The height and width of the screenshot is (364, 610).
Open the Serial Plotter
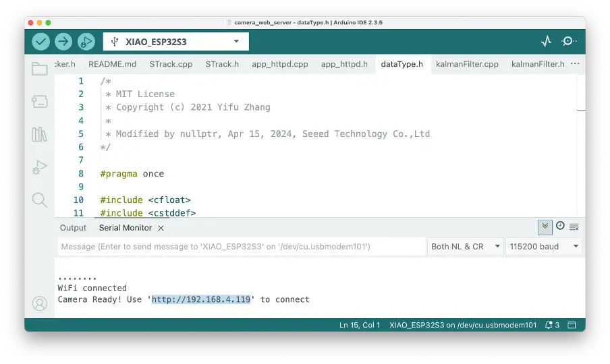[x=546, y=42]
